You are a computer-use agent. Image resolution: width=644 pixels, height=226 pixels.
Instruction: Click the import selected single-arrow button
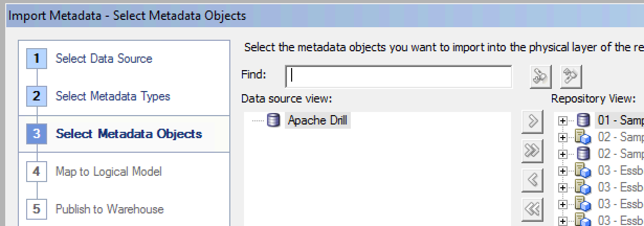[x=532, y=122]
